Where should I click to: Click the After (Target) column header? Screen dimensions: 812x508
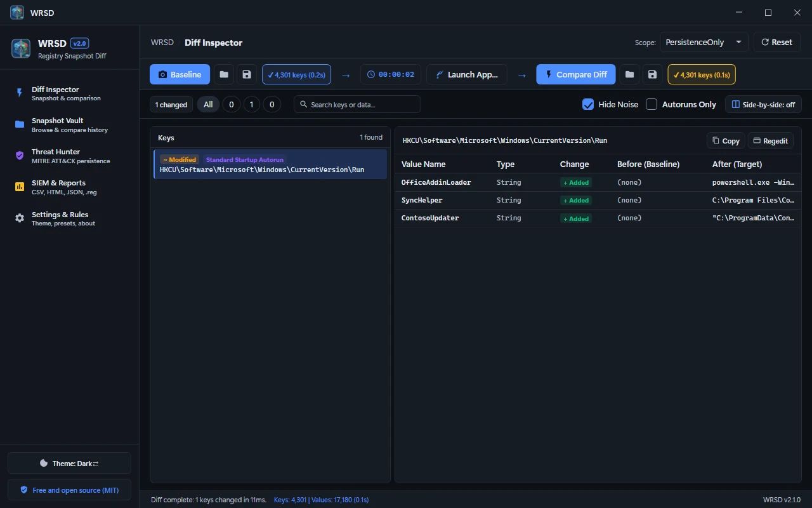click(x=737, y=164)
